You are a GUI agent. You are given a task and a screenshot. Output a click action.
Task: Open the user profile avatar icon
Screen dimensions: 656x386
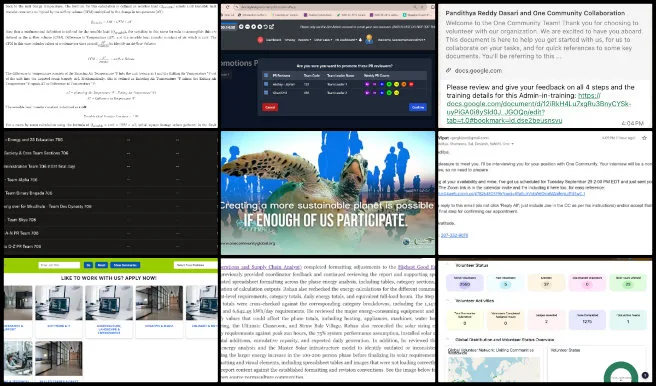click(x=369, y=40)
